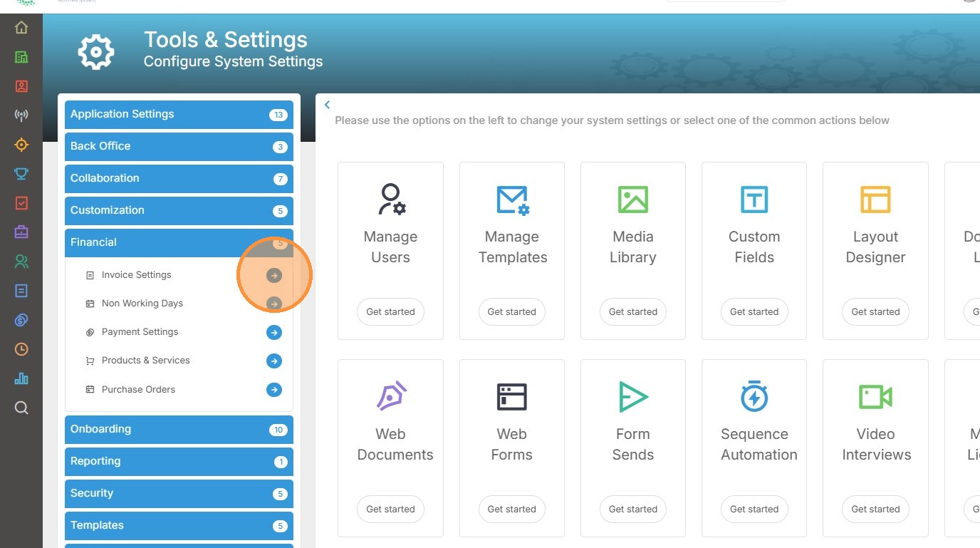Open the blue dollar coin icon

coord(21,320)
